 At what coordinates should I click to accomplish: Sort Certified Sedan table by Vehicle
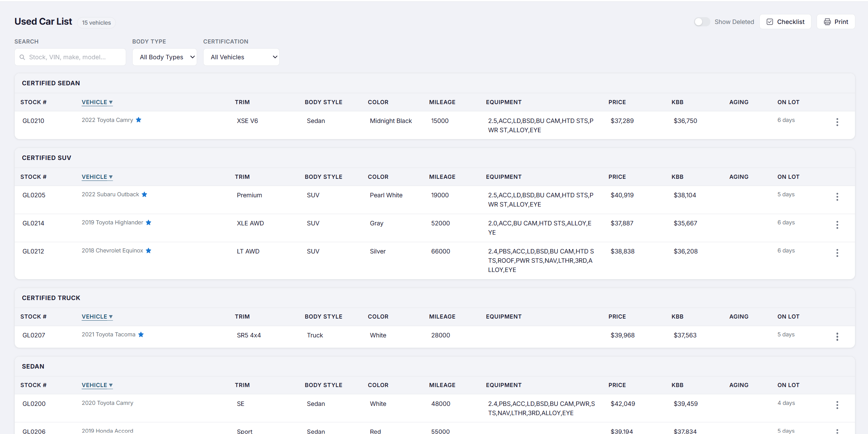[x=97, y=102]
